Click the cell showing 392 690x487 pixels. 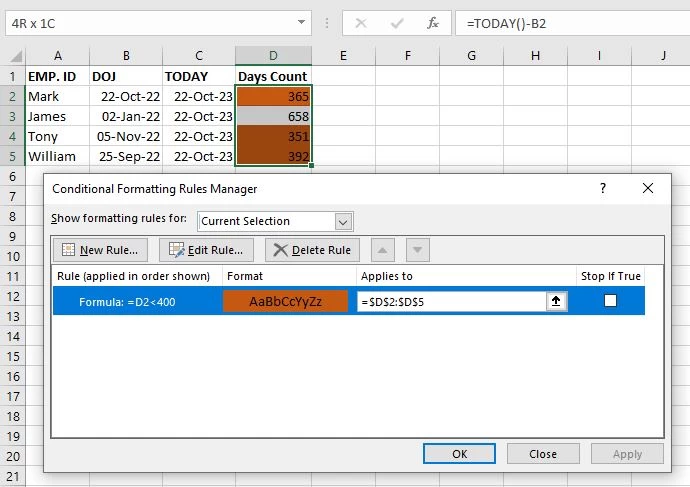pos(273,157)
